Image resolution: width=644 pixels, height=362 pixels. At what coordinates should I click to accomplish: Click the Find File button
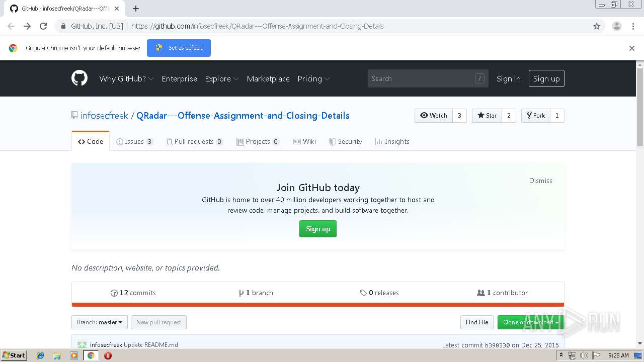click(x=477, y=322)
